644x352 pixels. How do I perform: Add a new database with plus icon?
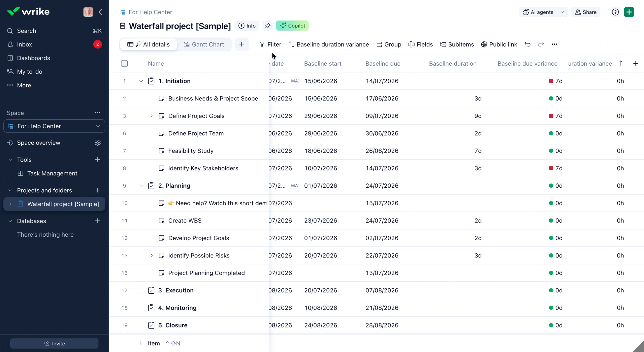click(x=98, y=221)
